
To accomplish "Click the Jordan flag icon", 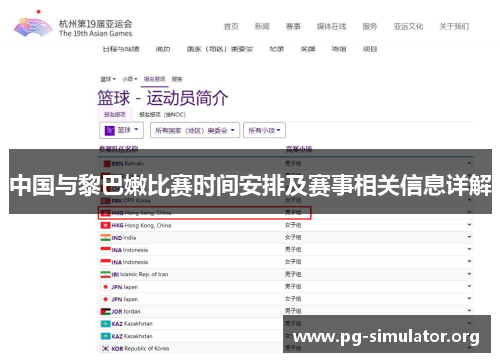I will click(105, 311).
